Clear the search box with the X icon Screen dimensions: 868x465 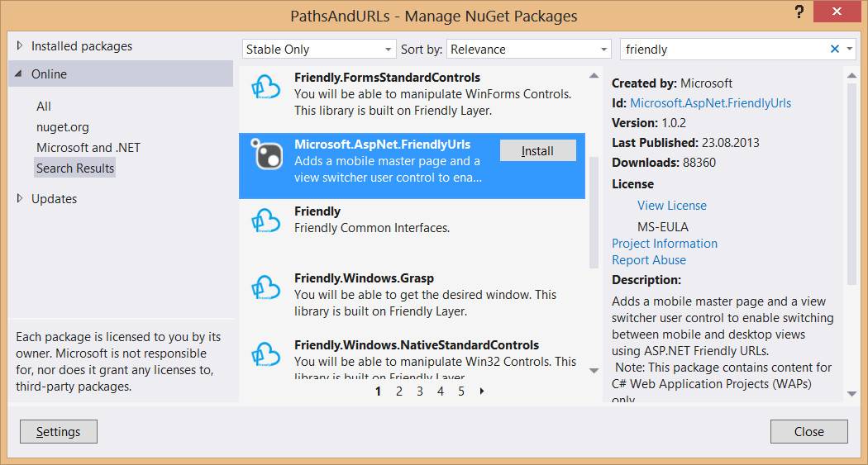[x=835, y=50]
